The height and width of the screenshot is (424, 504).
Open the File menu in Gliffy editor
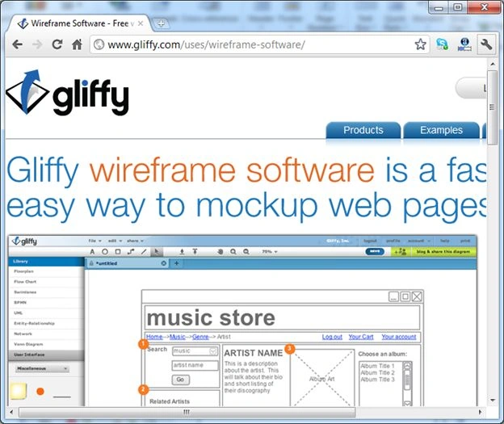[94, 241]
